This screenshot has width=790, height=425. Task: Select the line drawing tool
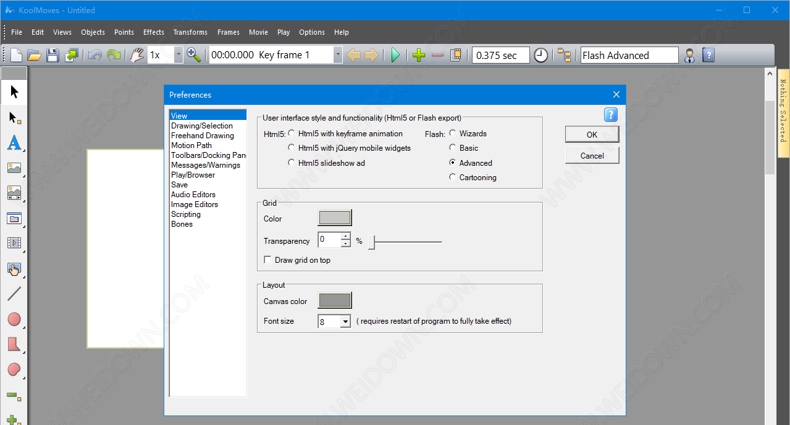coord(14,294)
